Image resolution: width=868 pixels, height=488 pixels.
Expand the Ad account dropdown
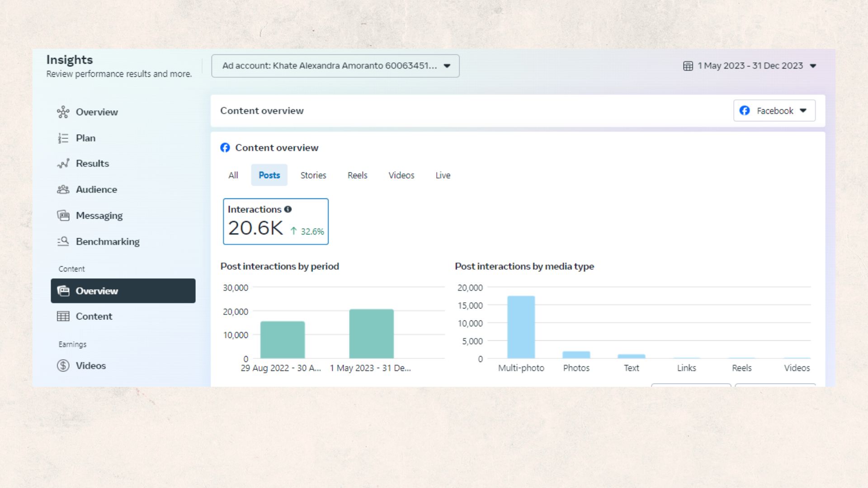335,66
